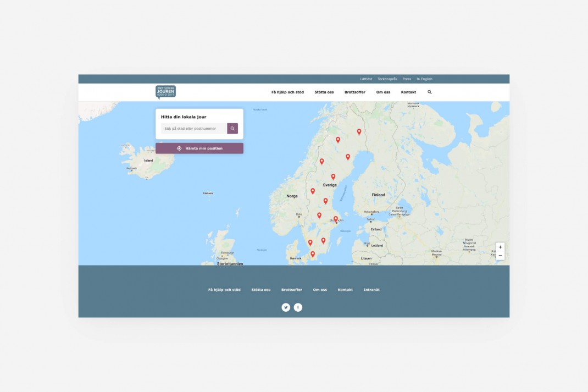Viewport: 588px width, 392px height.
Task: Click footer link Brottsoffer
Action: (292, 290)
